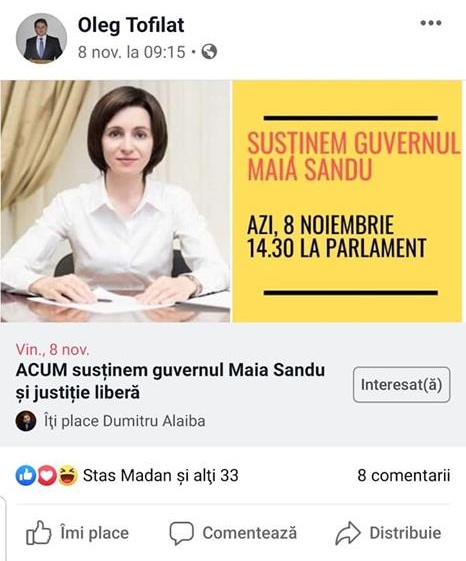Toggle the Interesat(ă) event button
The width and height of the screenshot is (466, 561).
401,385
